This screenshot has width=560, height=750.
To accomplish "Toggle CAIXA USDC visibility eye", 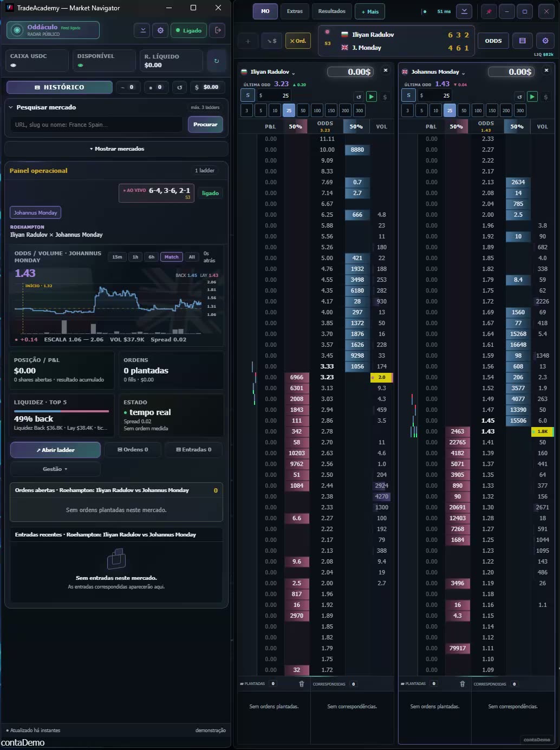I will click(14, 65).
